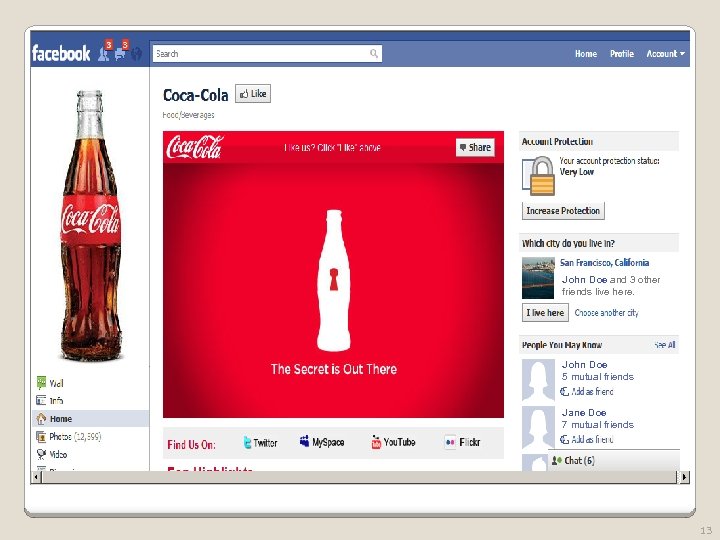Click the Coca-Cola bottle profile picture
Viewport: 720px width, 540px height.
[x=91, y=225]
